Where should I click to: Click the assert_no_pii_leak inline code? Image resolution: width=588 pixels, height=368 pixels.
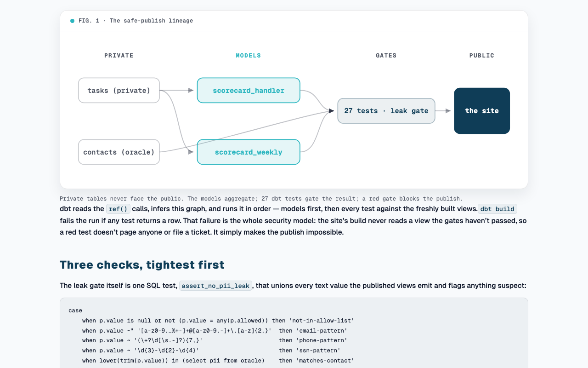coord(215,286)
